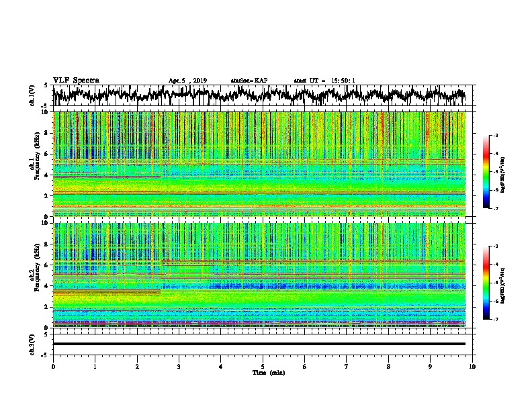Image resolution: width=532 pixels, height=411 pixels.
Task: Click time axis tick label '3'
Action: click(179, 367)
